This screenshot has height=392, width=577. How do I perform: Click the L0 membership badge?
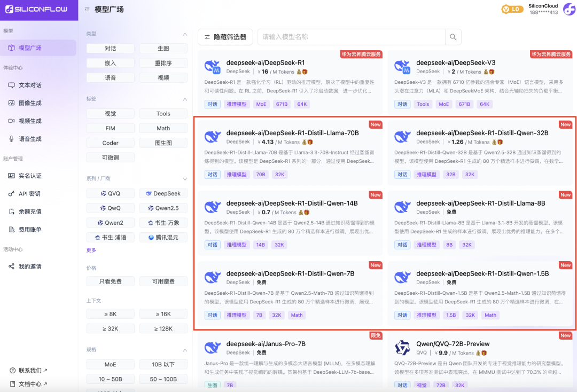(512, 9)
